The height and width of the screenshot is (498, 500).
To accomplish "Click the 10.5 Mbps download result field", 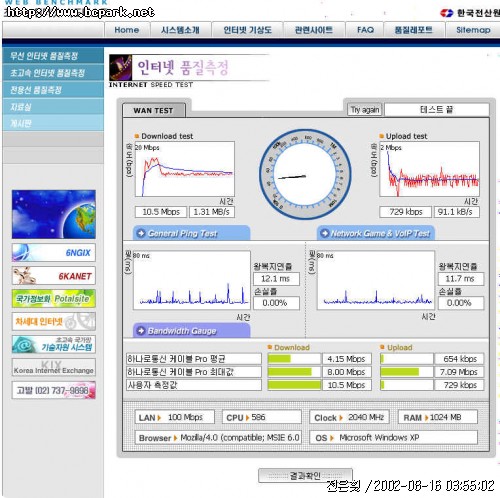I will point(161,212).
